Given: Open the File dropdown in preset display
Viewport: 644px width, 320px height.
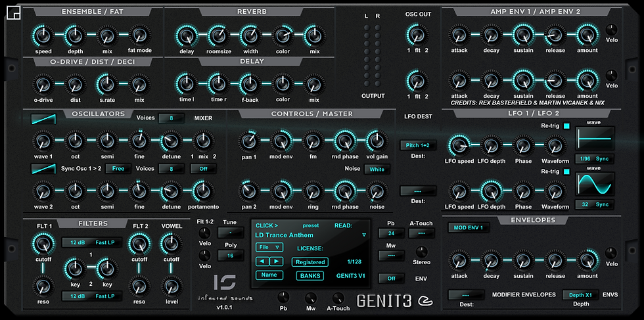Looking at the screenshot, I should 269,247.
